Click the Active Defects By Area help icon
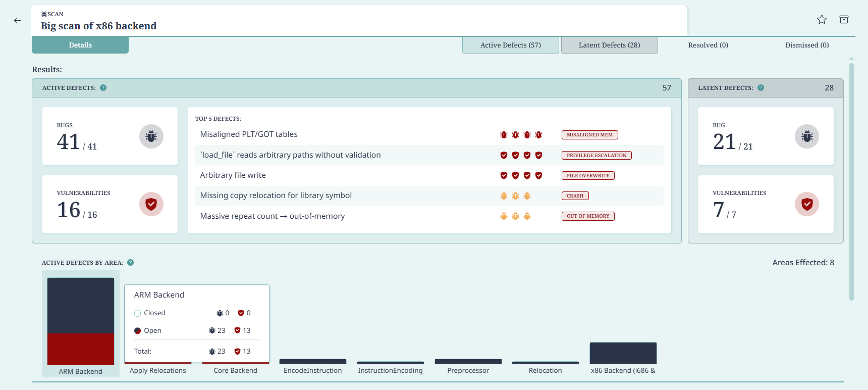The image size is (868, 390). 130,262
